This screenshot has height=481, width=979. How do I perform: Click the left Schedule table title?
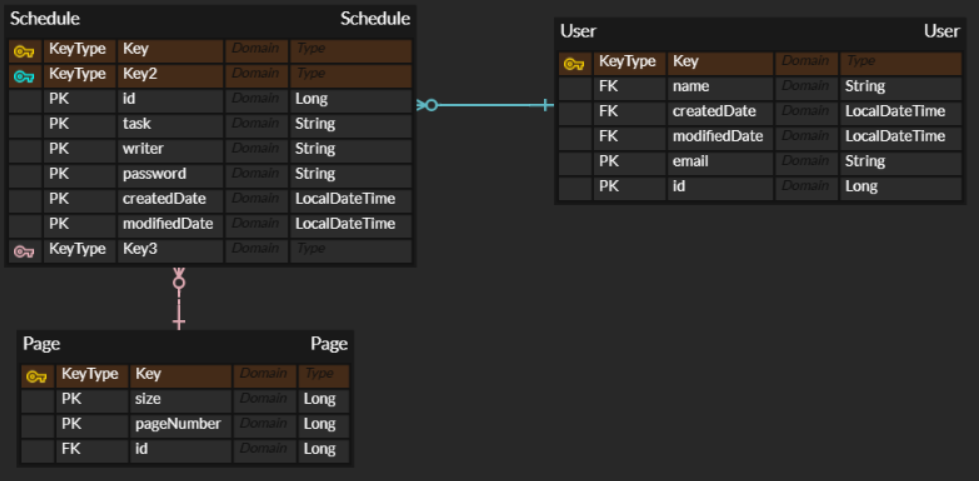point(45,19)
